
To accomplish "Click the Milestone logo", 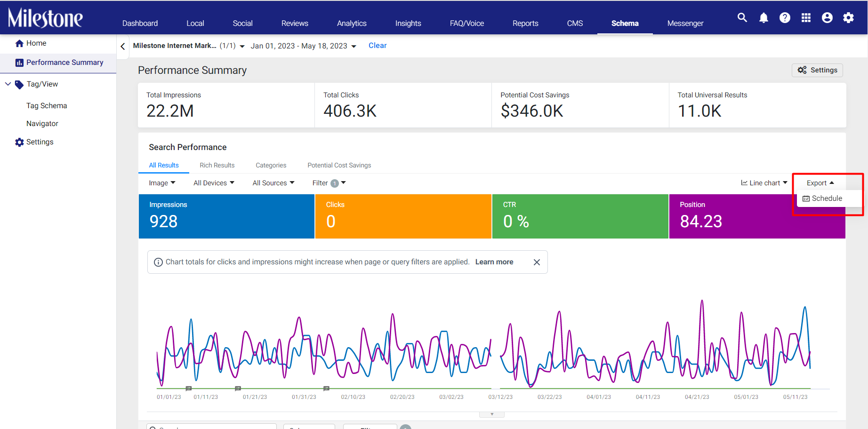I will tap(45, 18).
